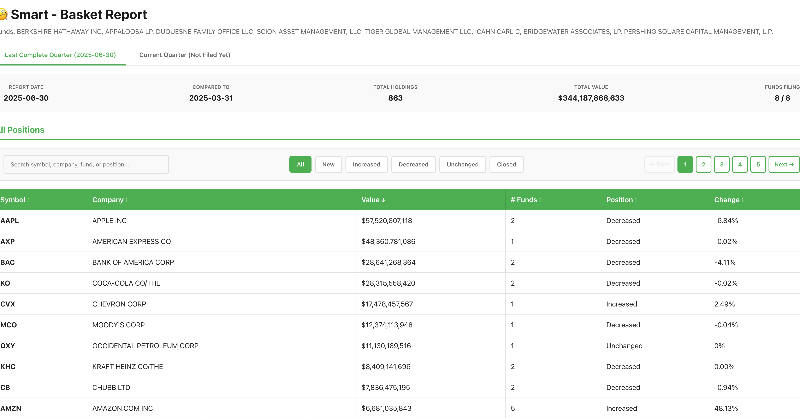Click APPLE INC company name
800x418 pixels.
(109, 220)
